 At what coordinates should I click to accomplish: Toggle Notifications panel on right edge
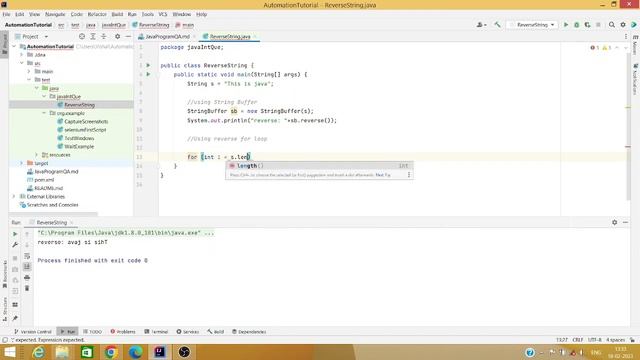click(x=635, y=79)
